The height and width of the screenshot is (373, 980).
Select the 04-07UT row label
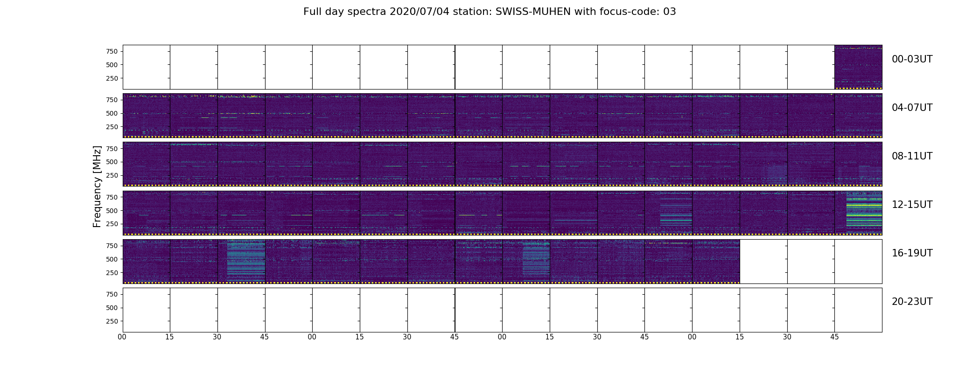(912, 108)
